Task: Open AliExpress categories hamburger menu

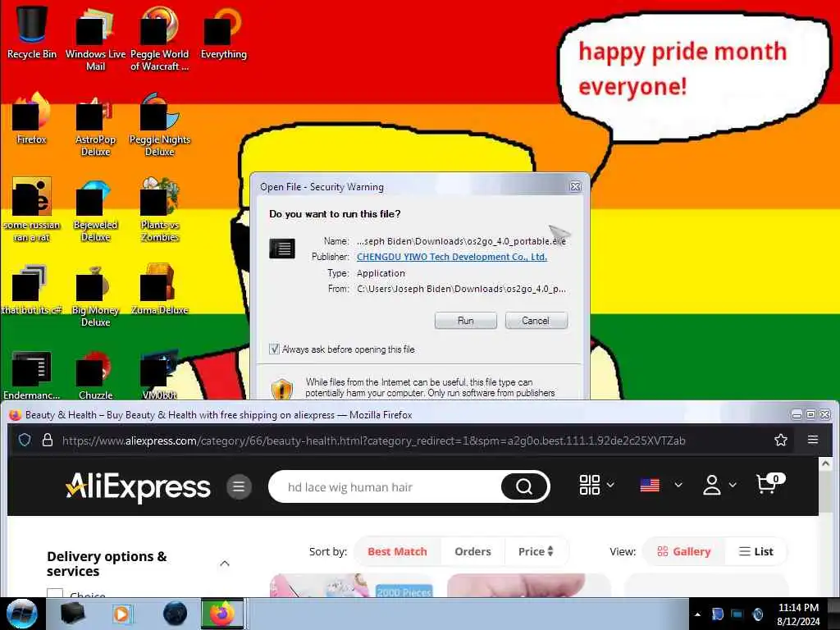Action: click(x=239, y=486)
